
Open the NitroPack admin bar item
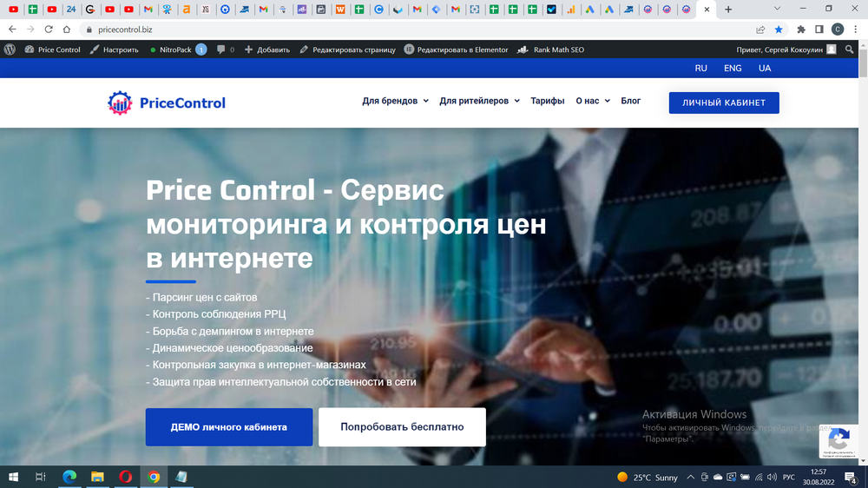pos(178,49)
